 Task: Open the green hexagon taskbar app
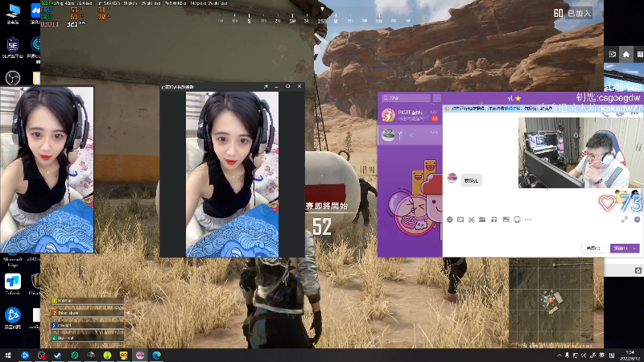click(x=74, y=356)
